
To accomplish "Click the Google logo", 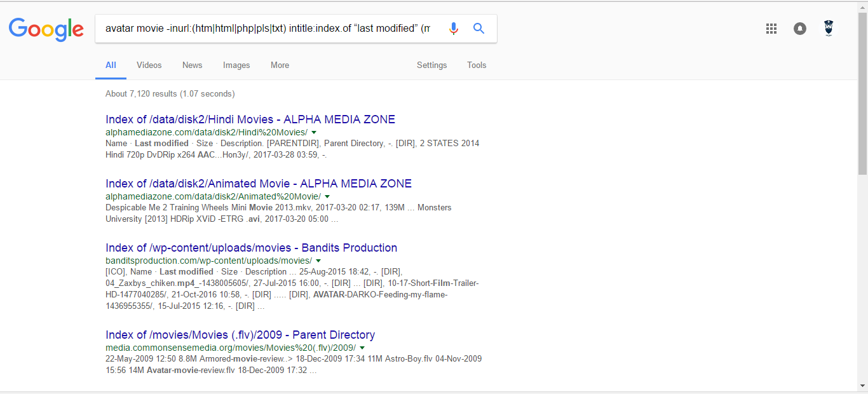I will [46, 29].
